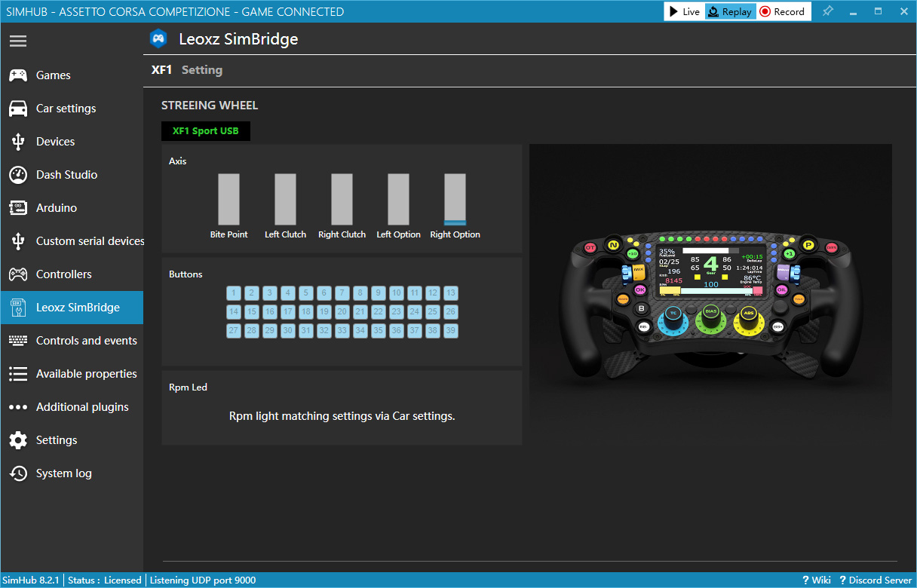Select the Leoxz SimBridge sidebar icon
Viewport: 917px width, 588px height.
(x=18, y=308)
